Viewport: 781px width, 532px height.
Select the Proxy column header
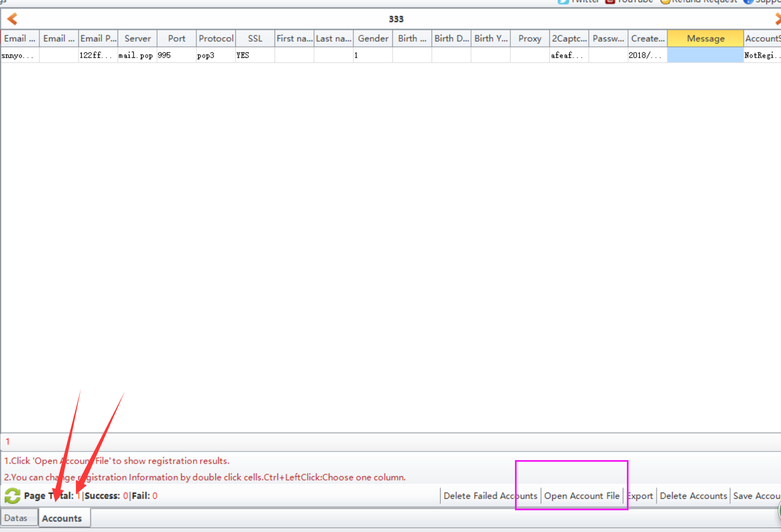[x=530, y=38]
